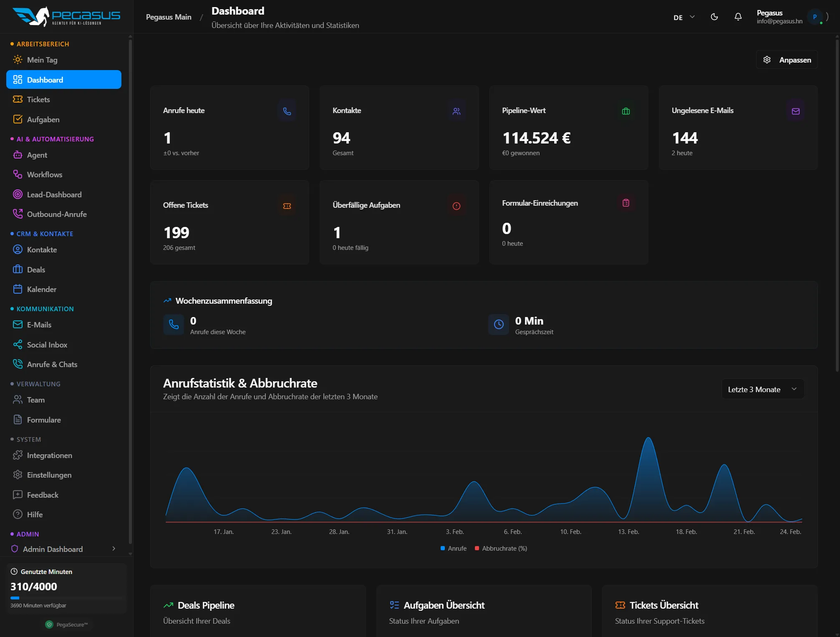Hide the Anrufe series in the chart legend

tap(453, 548)
